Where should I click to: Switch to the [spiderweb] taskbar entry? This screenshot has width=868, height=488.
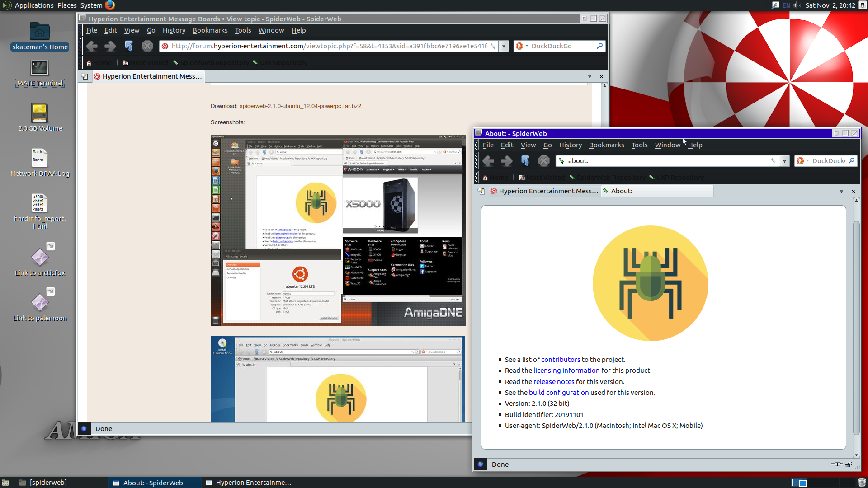coord(43,483)
